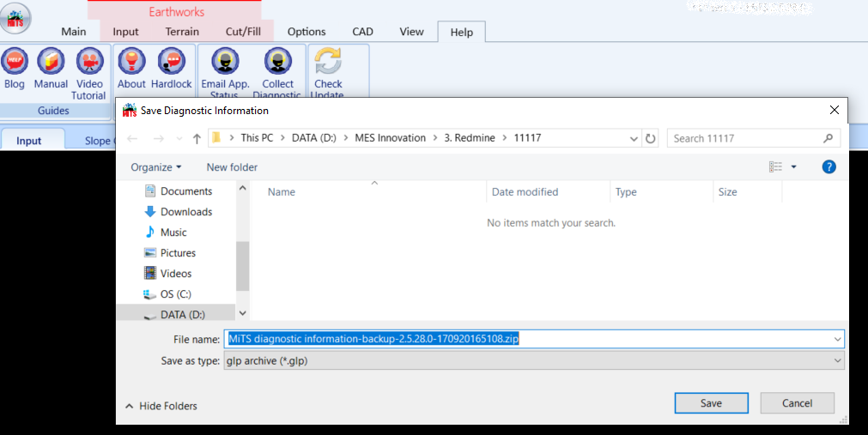868x435 pixels.
Task: Change the file list view layout
Action: point(775,166)
